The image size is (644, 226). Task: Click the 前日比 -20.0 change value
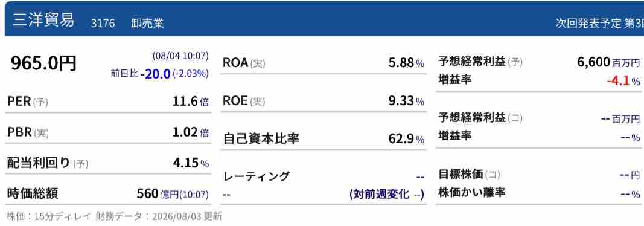155,74
